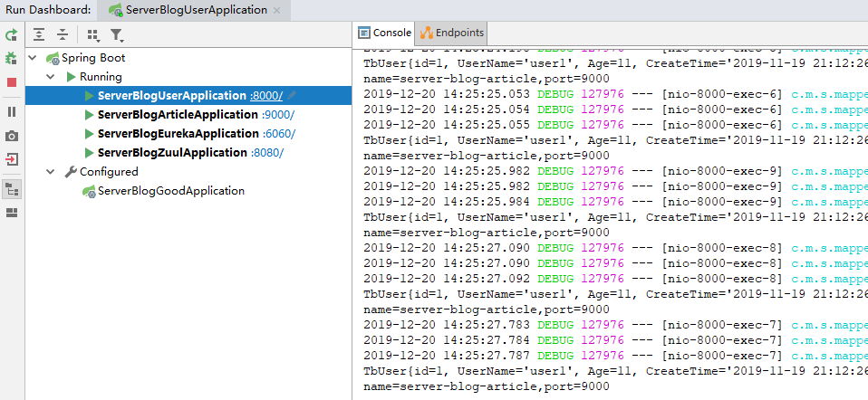868x400 pixels.
Task: Click the Rerun green arrow icon
Action: [12, 36]
